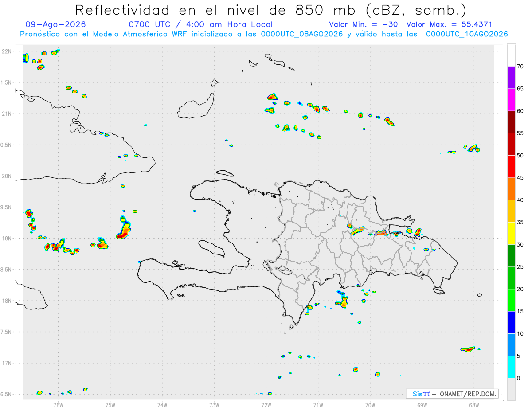Pick the dark green 25-30 dBZ colorbar segment
The height and width of the screenshot is (411, 532).
click(511, 256)
